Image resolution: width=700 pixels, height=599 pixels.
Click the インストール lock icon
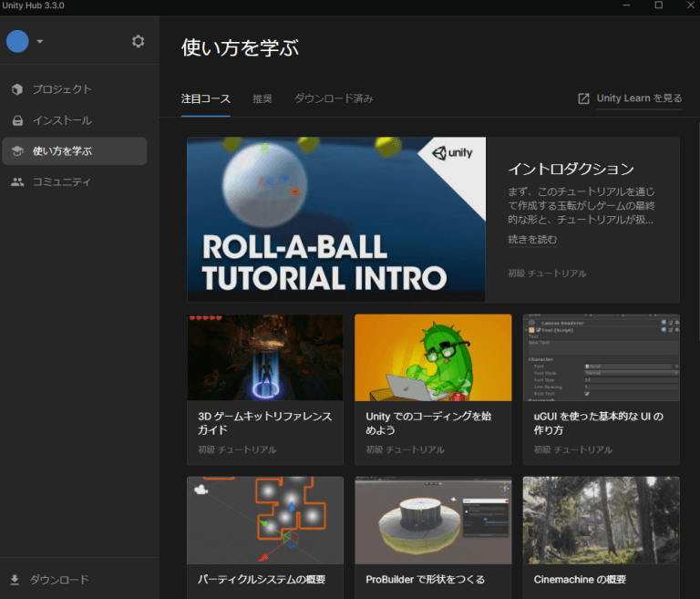17,120
